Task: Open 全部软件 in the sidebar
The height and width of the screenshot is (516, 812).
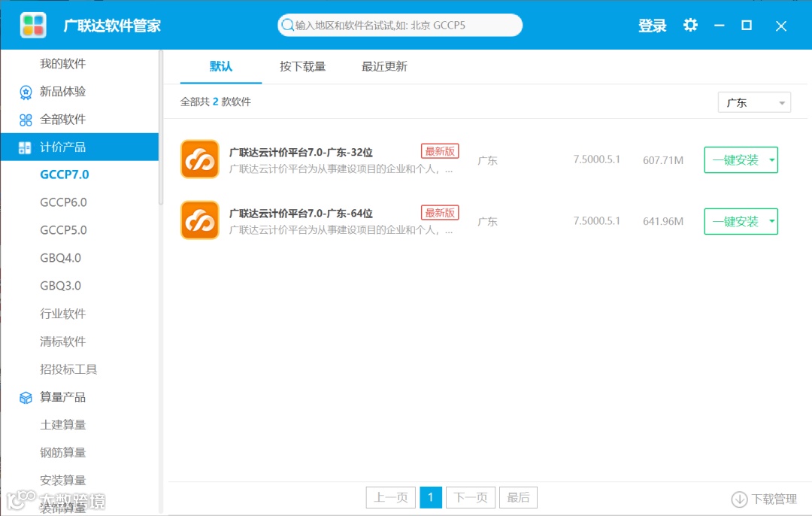Action: (x=62, y=119)
